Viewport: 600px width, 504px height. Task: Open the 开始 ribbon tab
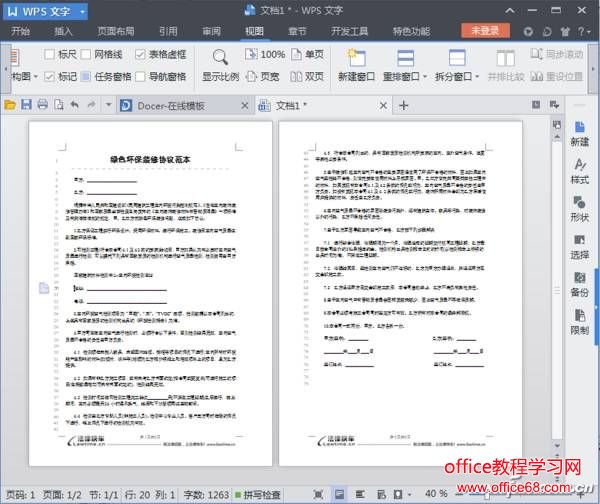tap(21, 31)
